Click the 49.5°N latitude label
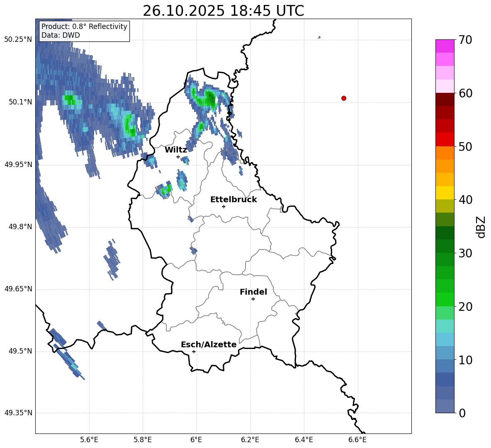 21,351
